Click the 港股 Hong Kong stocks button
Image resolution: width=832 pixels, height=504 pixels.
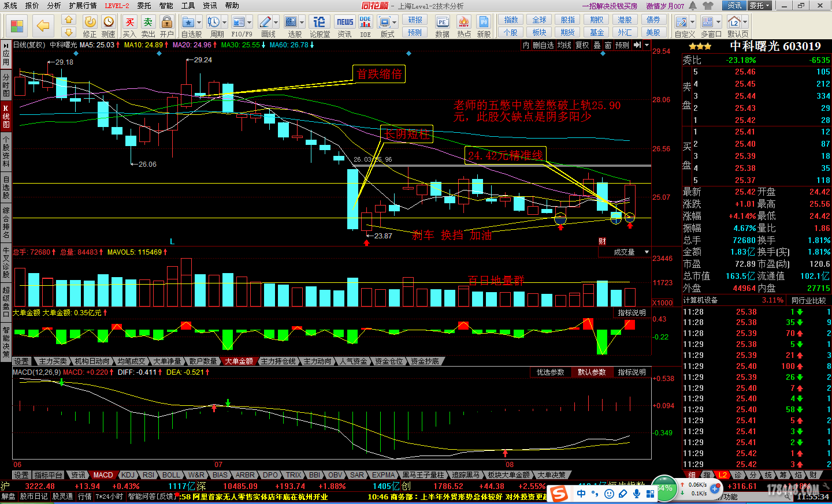point(625,20)
